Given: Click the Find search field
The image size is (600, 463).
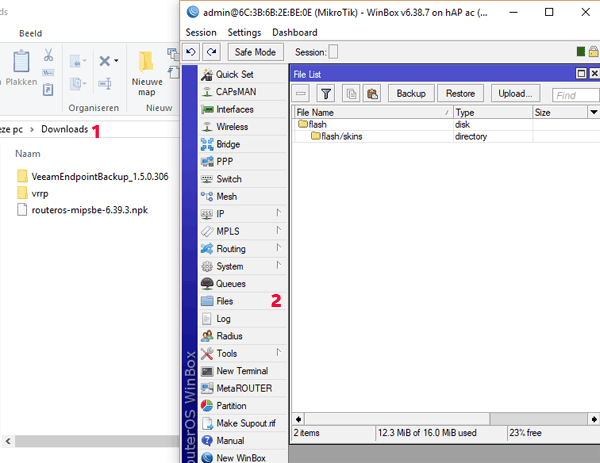Looking at the screenshot, I should coord(576,95).
